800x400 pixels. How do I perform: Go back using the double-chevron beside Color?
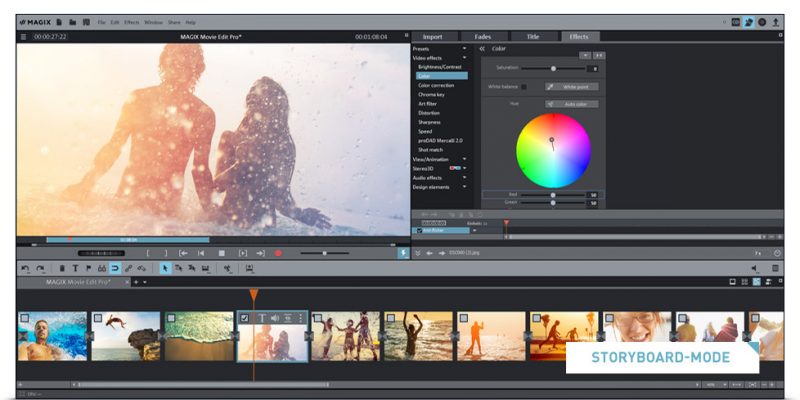click(x=482, y=48)
